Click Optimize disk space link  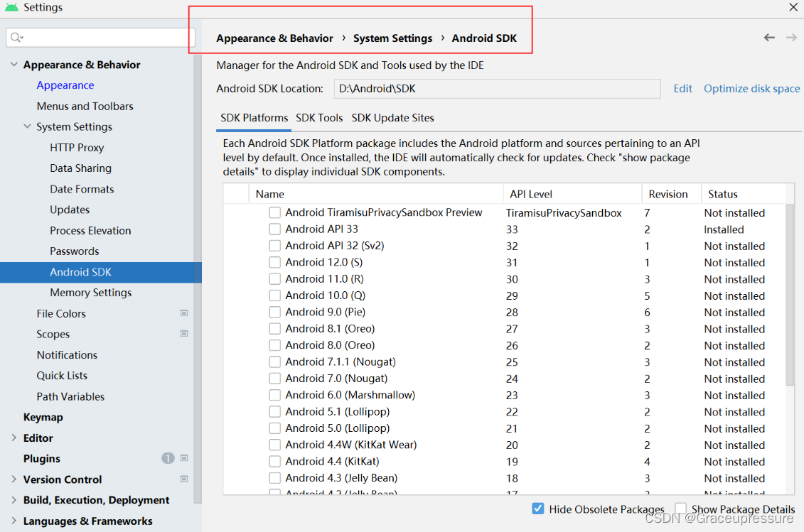click(751, 89)
